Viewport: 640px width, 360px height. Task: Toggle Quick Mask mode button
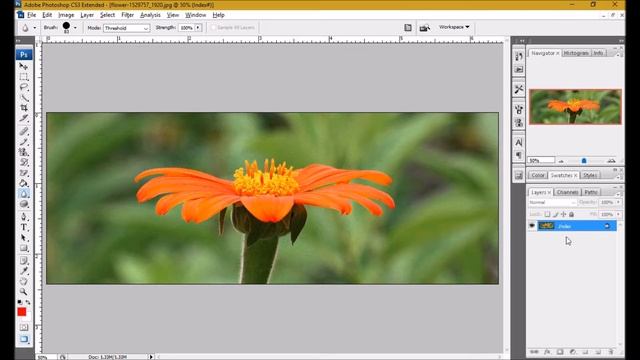[x=24, y=327]
